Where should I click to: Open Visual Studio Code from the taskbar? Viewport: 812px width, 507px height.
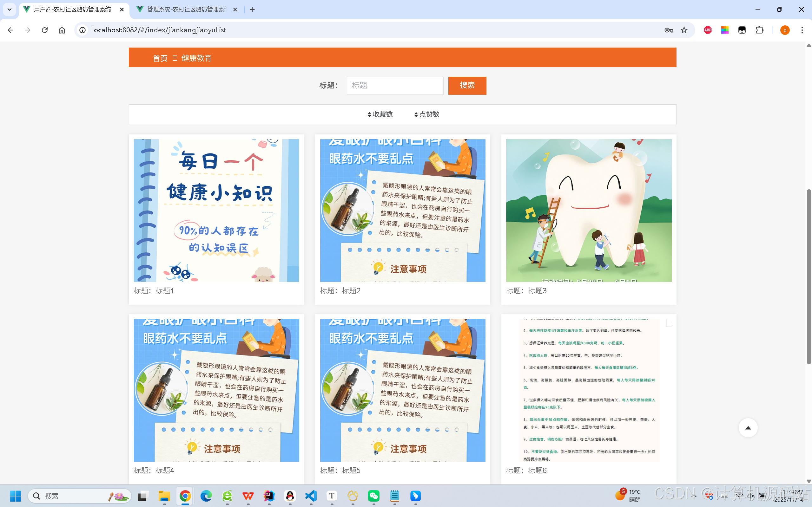tap(311, 496)
